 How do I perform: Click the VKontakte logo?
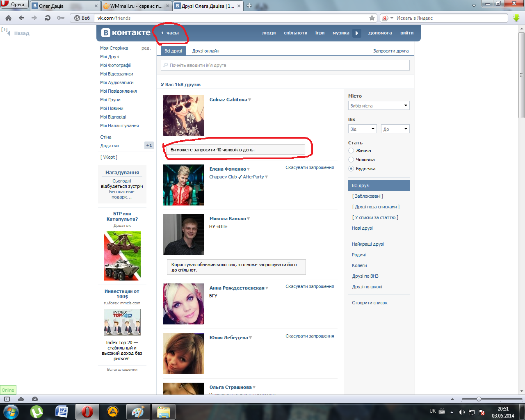(126, 33)
